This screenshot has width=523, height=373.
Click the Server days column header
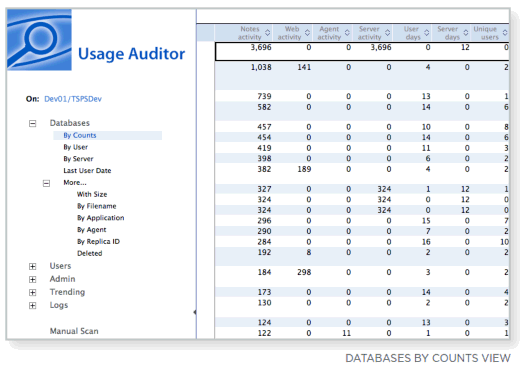click(x=451, y=33)
